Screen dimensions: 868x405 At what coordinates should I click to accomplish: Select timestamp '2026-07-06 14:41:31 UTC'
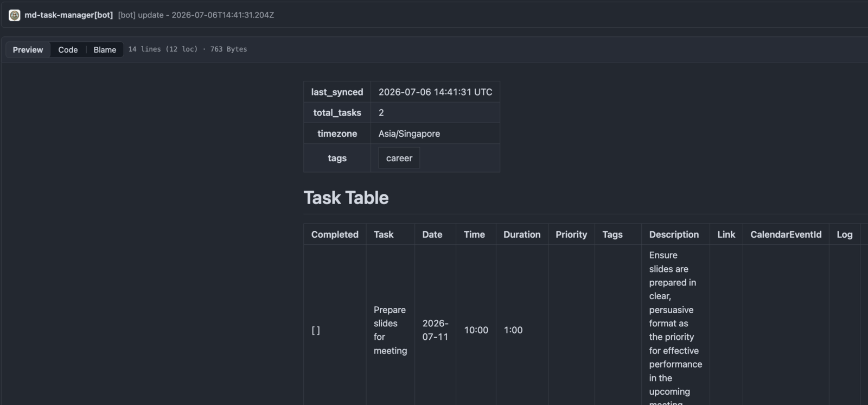coord(435,92)
